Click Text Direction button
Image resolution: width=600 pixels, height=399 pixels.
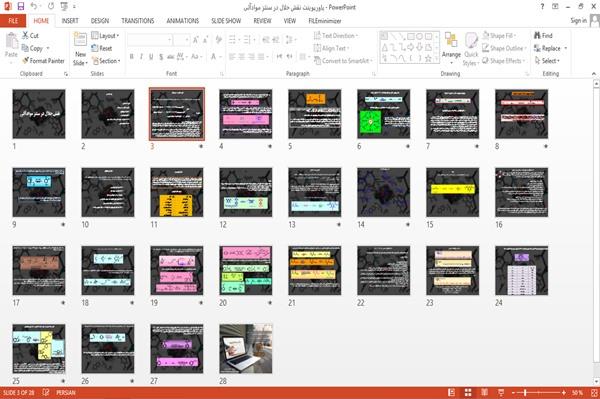pyautogui.click(x=336, y=36)
